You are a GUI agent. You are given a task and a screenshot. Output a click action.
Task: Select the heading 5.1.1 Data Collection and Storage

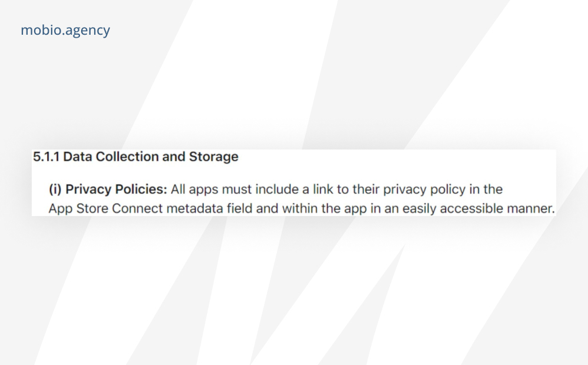[136, 157]
